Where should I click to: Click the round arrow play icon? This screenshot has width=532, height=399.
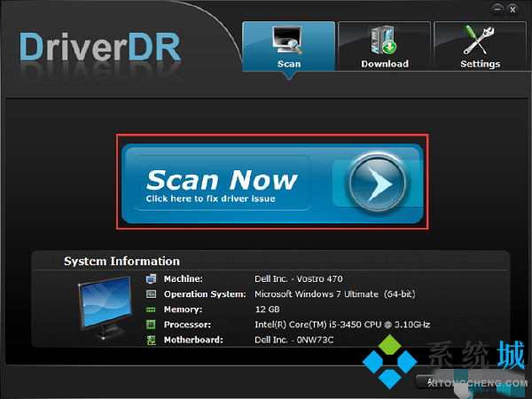click(x=378, y=184)
